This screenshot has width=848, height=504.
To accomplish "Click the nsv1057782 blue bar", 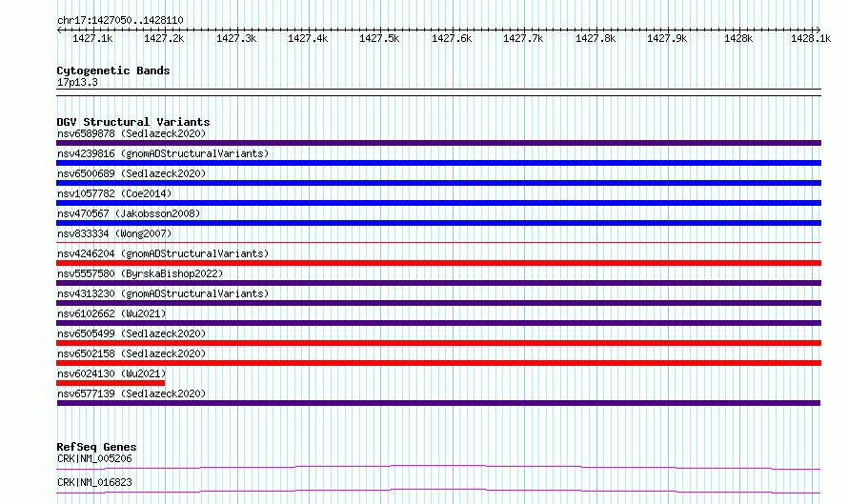I will point(438,203).
